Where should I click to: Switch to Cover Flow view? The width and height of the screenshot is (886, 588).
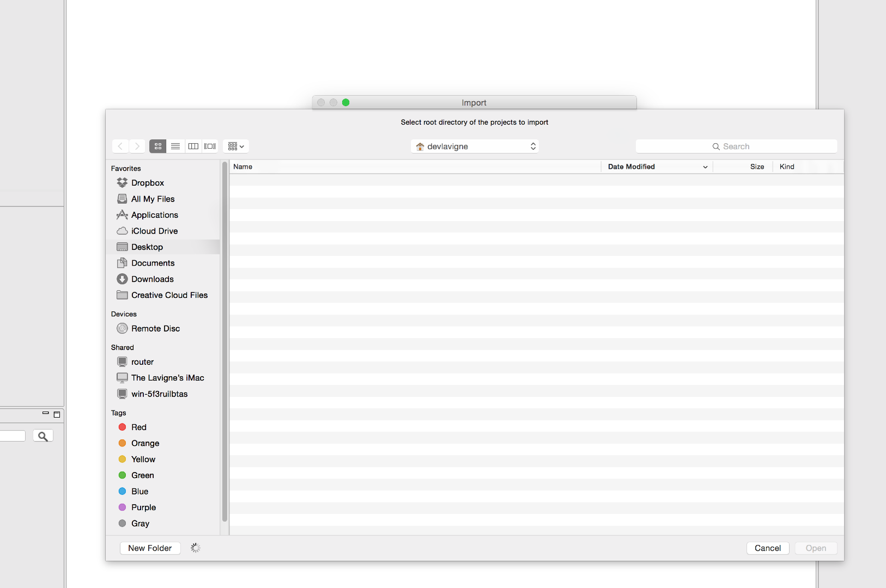point(210,146)
